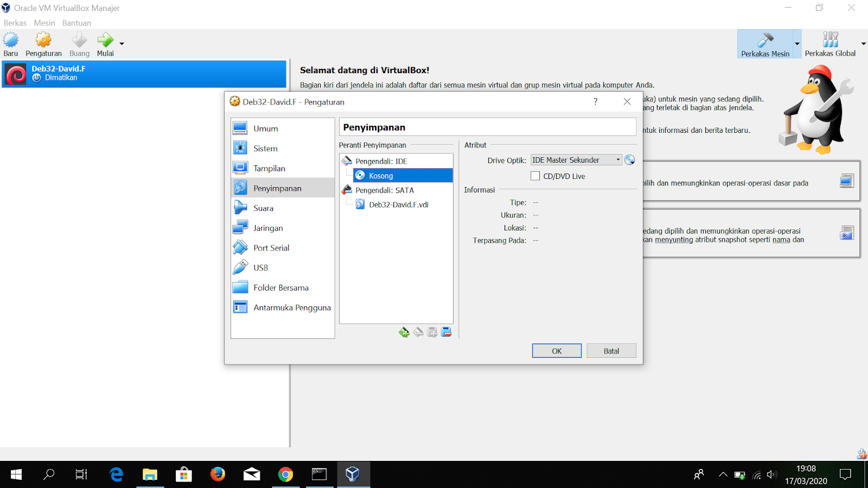Open the Windows Start menu
Screen dimensions: 868x488
[16, 475]
